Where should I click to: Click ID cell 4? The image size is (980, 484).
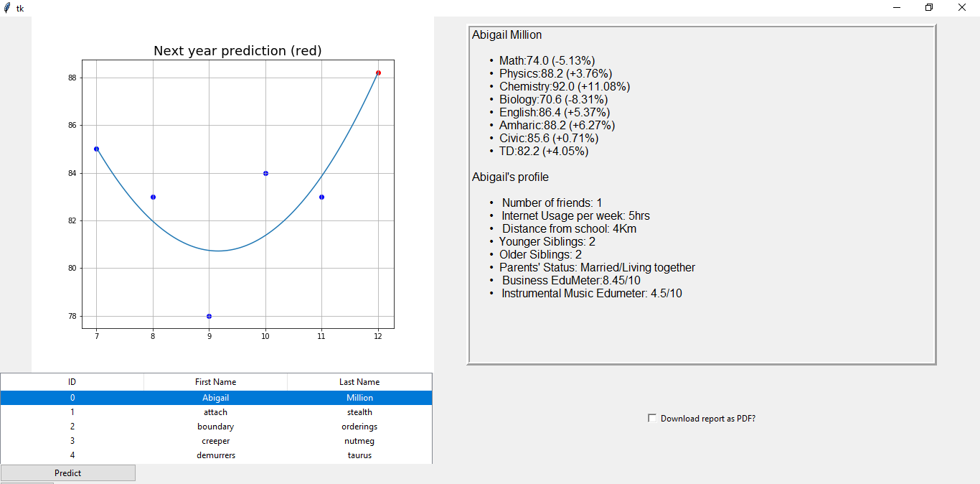tap(72, 455)
